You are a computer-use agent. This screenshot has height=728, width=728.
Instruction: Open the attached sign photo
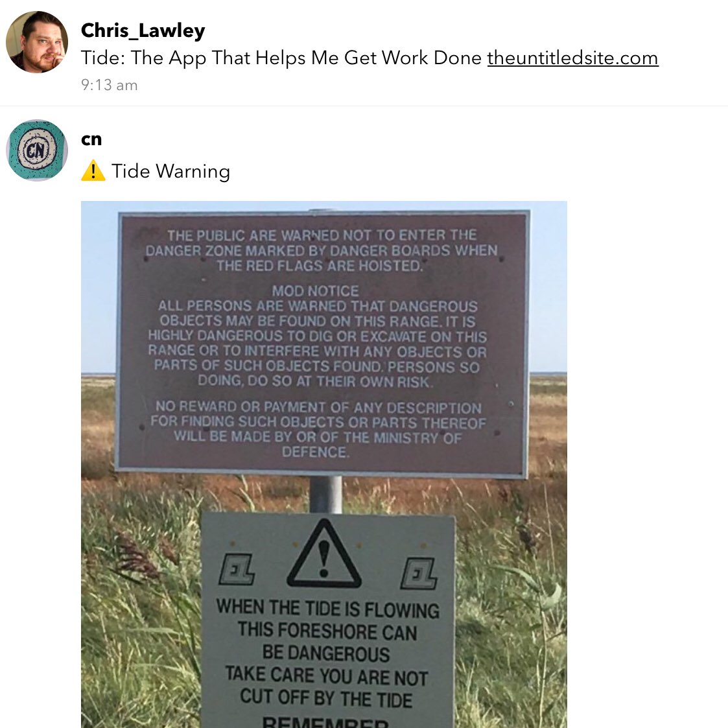tap(324, 464)
